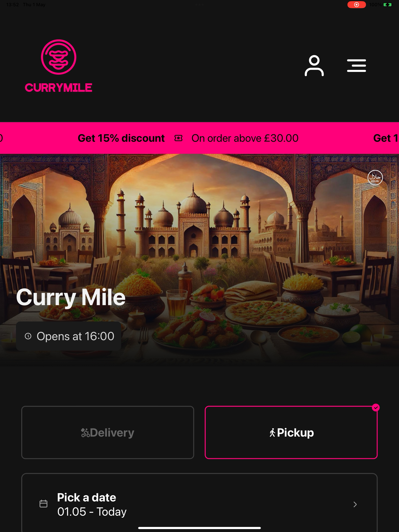Click the calendar icon
Viewport: 399px width, 532px height.
(x=43, y=504)
